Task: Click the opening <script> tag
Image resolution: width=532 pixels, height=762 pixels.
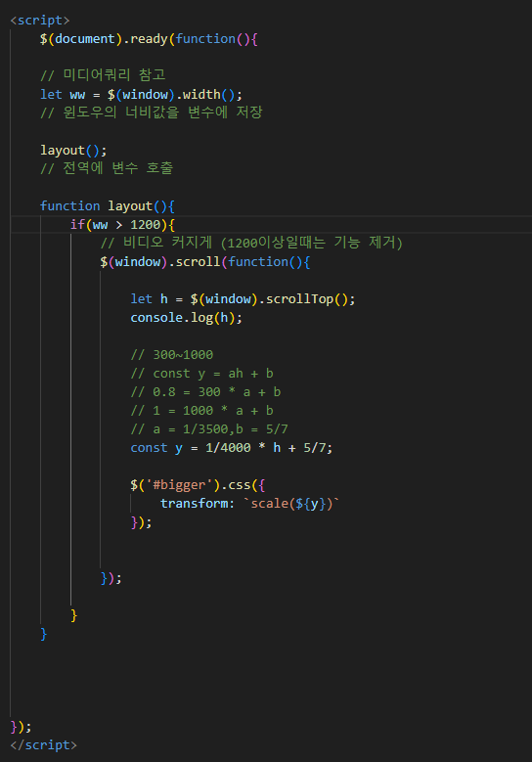Action: tap(40, 21)
